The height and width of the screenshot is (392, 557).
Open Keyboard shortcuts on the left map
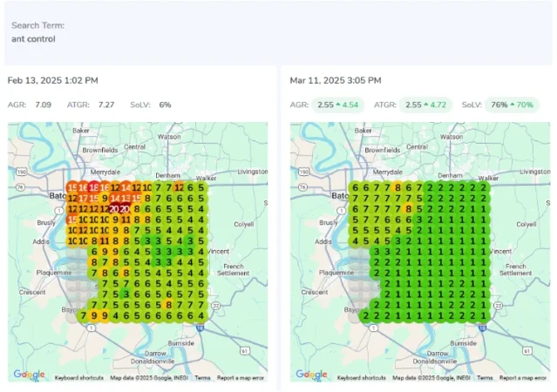tap(78, 378)
